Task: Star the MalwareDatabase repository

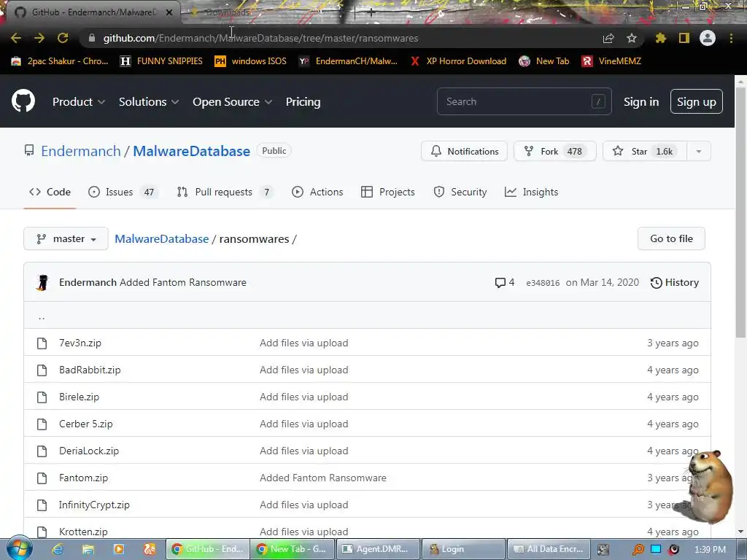Action: pos(645,152)
